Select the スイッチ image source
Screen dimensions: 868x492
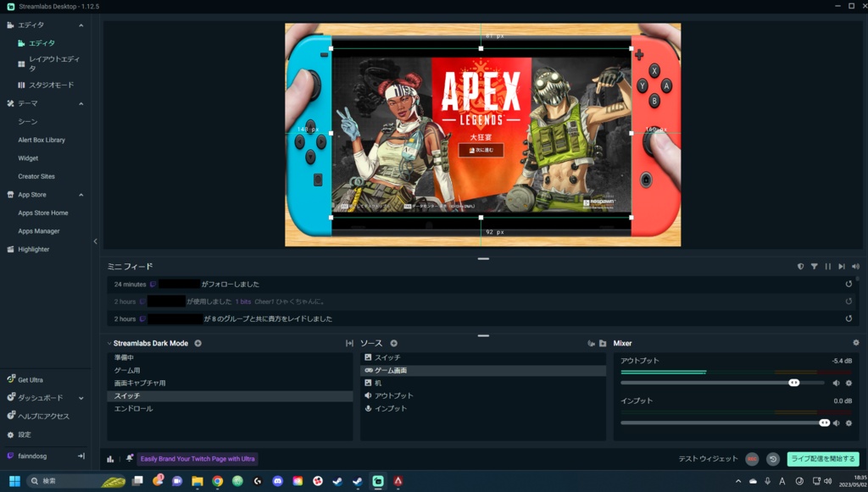point(483,357)
